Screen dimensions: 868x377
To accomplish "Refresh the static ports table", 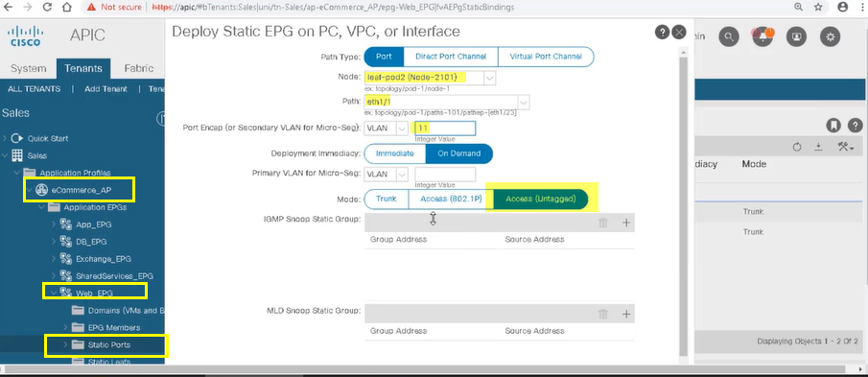I will (x=797, y=148).
